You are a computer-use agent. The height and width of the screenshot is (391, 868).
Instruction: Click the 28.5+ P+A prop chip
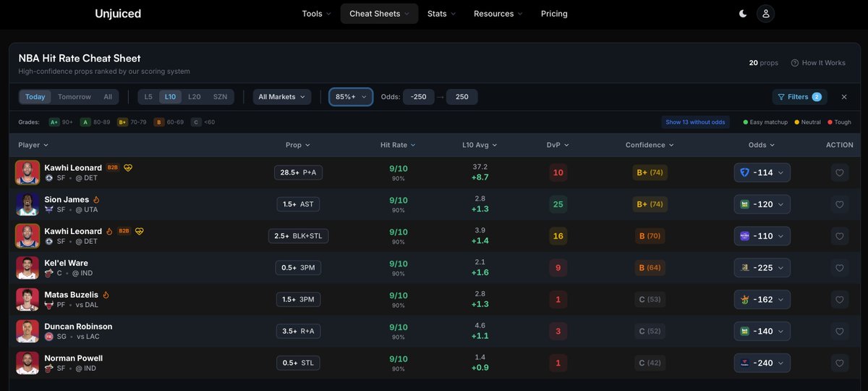298,172
